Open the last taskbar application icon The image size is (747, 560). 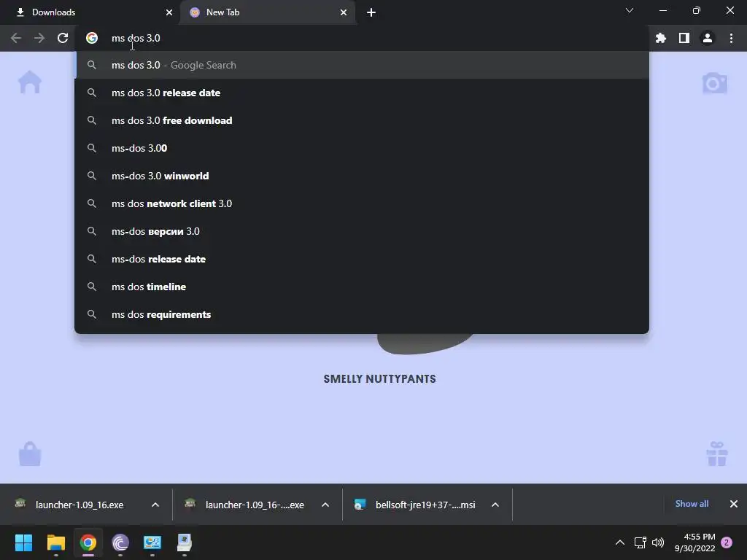[185, 542]
